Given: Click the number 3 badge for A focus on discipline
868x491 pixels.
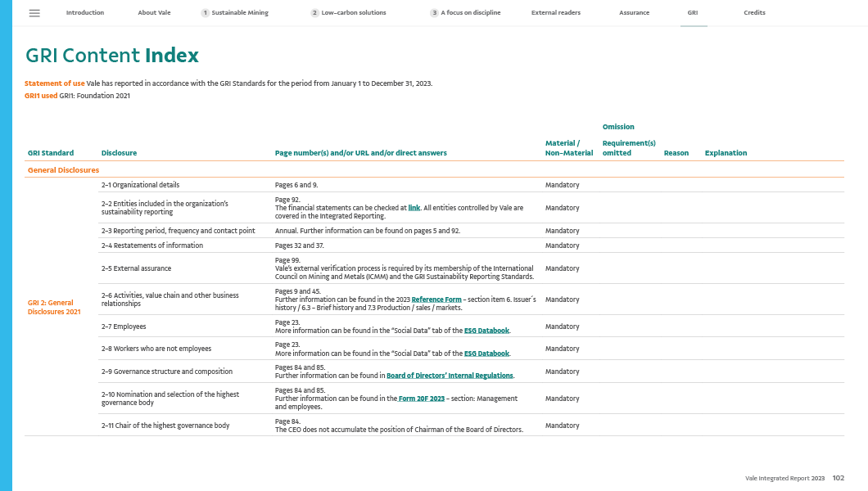Looking at the screenshot, I should pyautogui.click(x=434, y=13).
